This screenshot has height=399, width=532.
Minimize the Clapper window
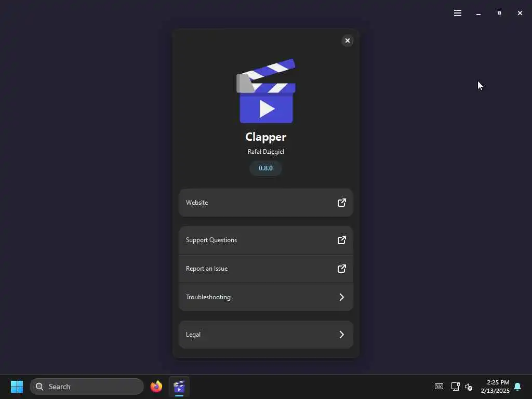pyautogui.click(x=478, y=13)
